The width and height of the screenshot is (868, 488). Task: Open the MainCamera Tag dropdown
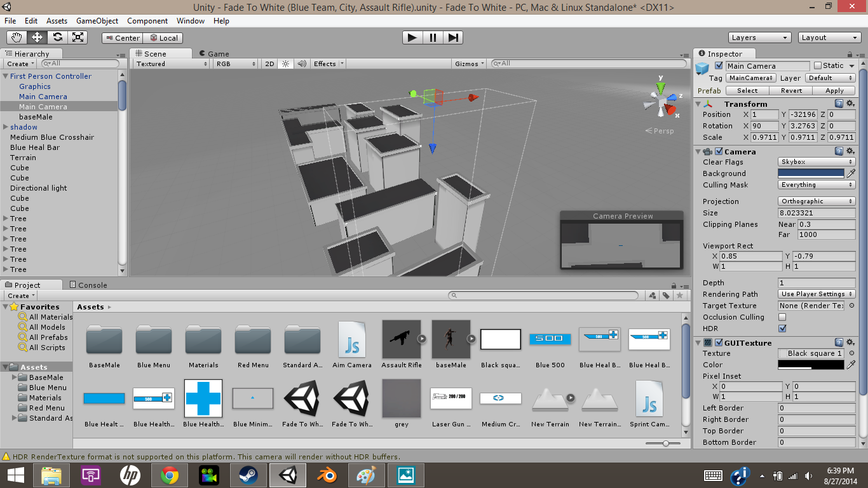(x=751, y=78)
